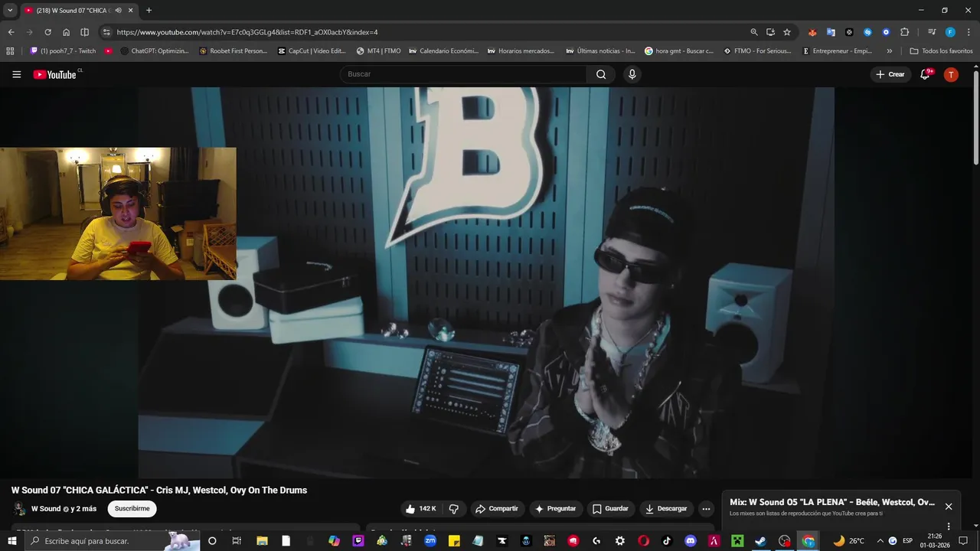The height and width of the screenshot is (551, 980).
Task: Open the Chrome profile avatar
Action: click(950, 32)
